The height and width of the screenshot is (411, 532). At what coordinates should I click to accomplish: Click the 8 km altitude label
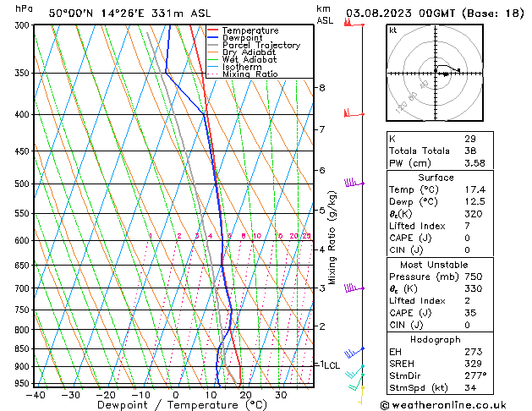point(322,88)
